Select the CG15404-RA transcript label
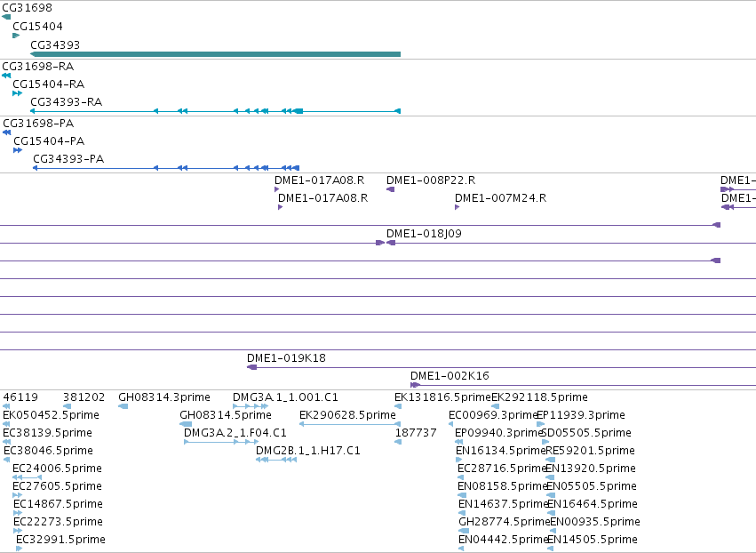Viewport: 756px width, 553px height. click(x=49, y=84)
